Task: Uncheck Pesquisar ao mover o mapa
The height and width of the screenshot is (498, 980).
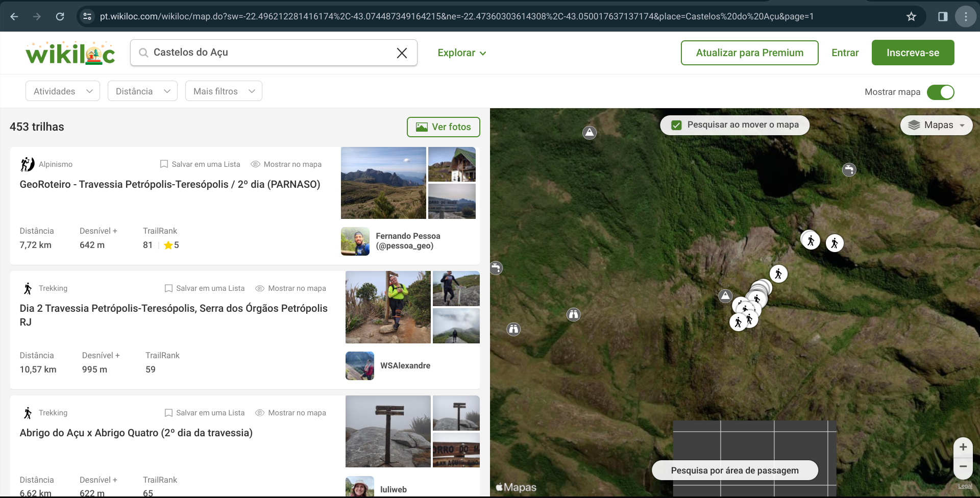Action: tap(676, 125)
